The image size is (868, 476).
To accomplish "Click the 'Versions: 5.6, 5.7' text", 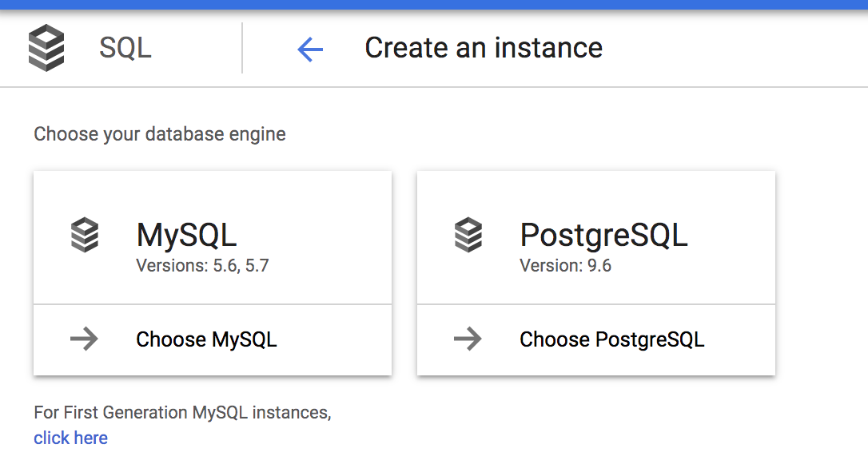I will (x=202, y=266).
